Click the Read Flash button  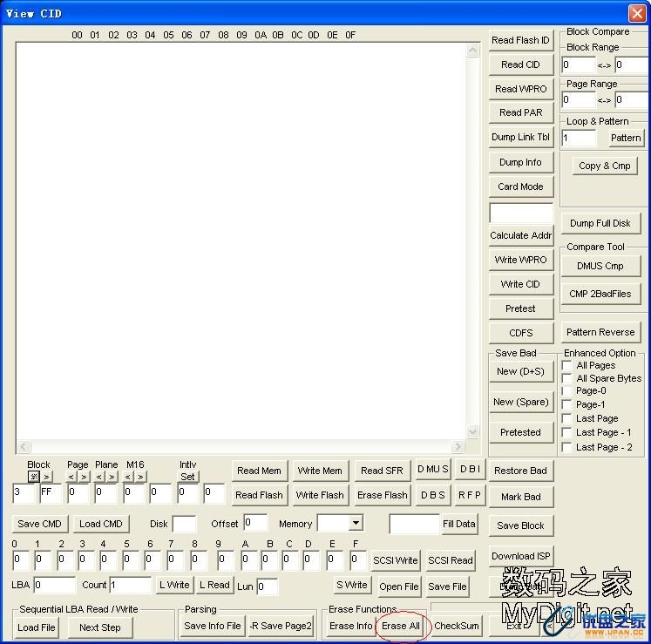(259, 495)
